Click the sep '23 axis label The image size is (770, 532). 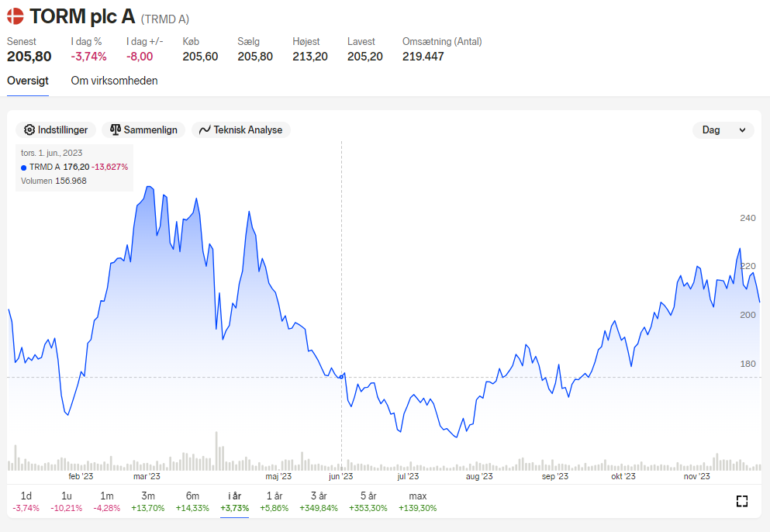click(x=555, y=476)
